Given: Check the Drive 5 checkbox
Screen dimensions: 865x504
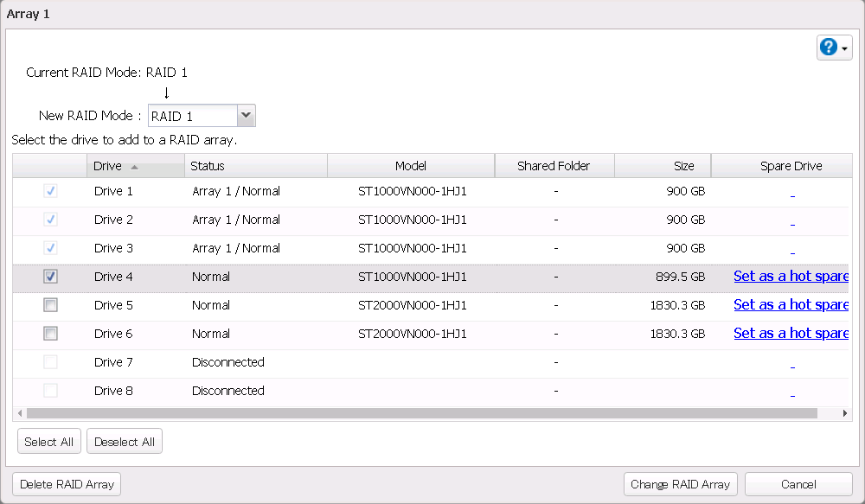Looking at the screenshot, I should point(51,305).
